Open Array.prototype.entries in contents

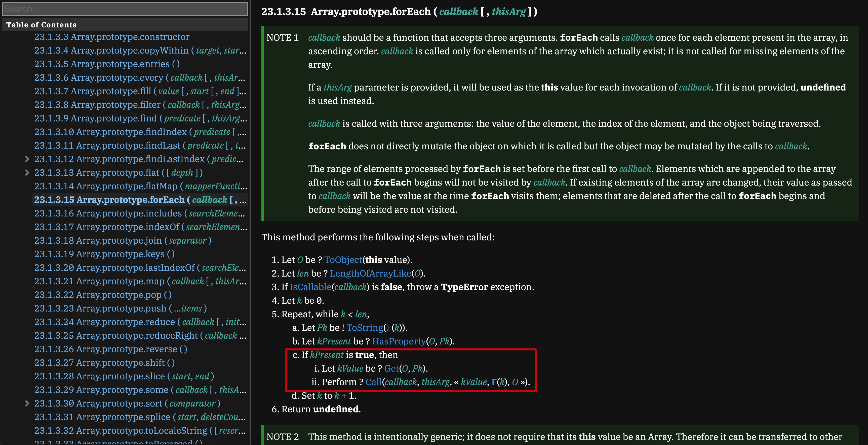click(x=107, y=64)
